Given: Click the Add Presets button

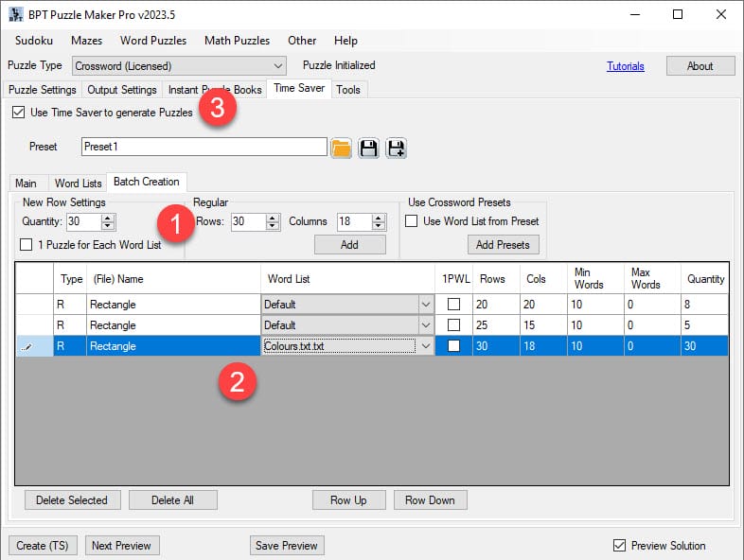Looking at the screenshot, I should [503, 245].
